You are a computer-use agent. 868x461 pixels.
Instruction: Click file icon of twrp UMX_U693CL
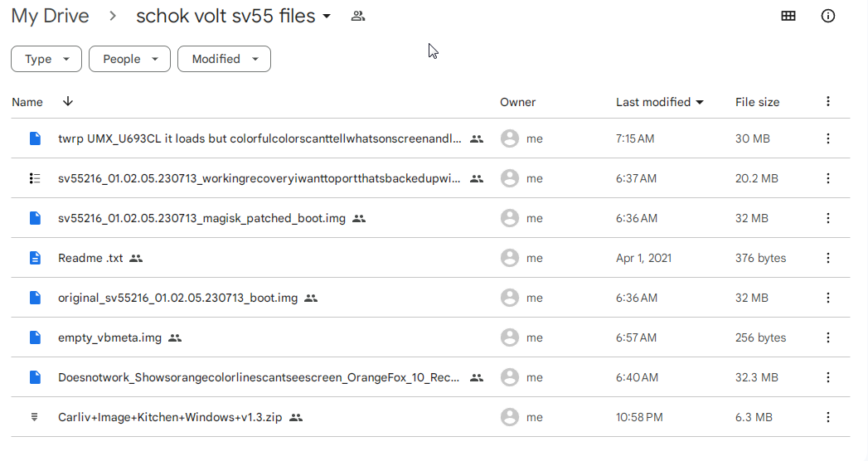(x=35, y=138)
